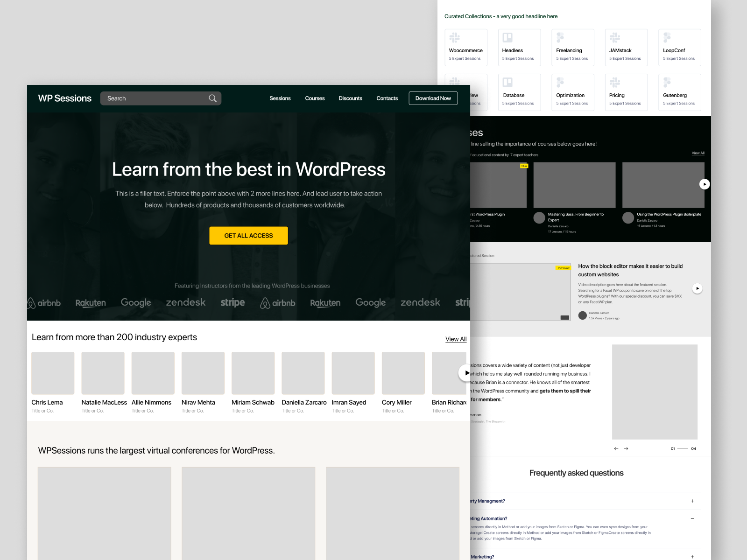Expand the Marketing FAQ question
This screenshot has width=747, height=560.
point(692,556)
